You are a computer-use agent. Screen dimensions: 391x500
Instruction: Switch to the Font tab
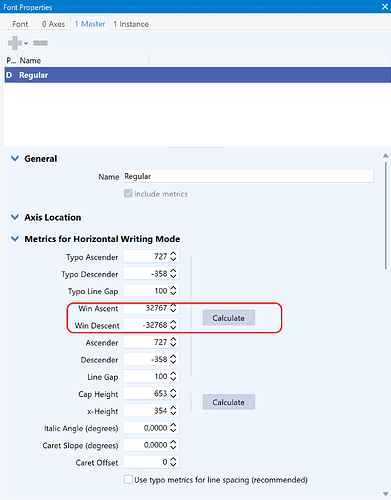tap(20, 24)
